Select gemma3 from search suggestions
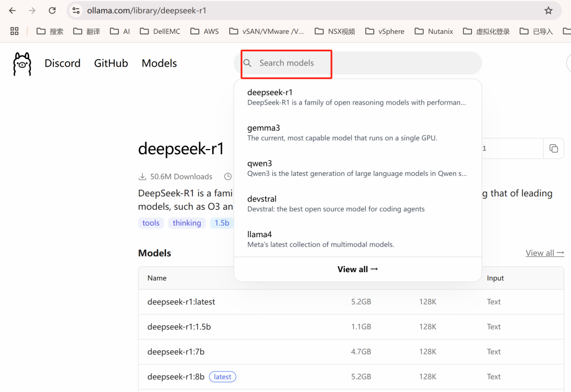 357,133
